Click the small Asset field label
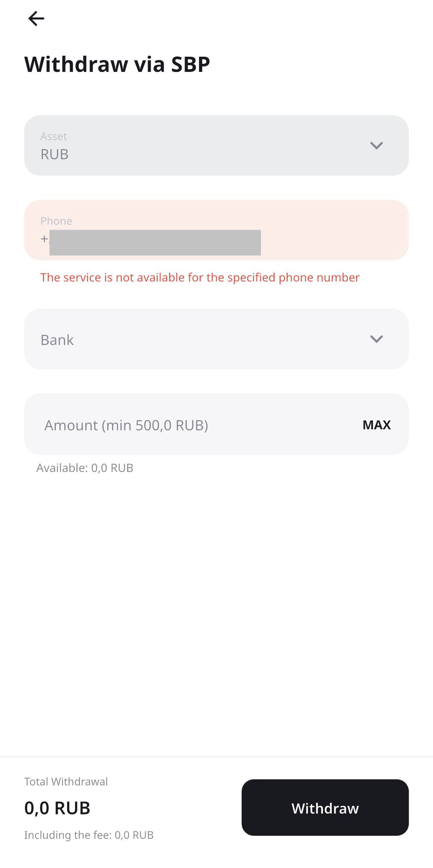The width and height of the screenshot is (433, 868). click(54, 136)
